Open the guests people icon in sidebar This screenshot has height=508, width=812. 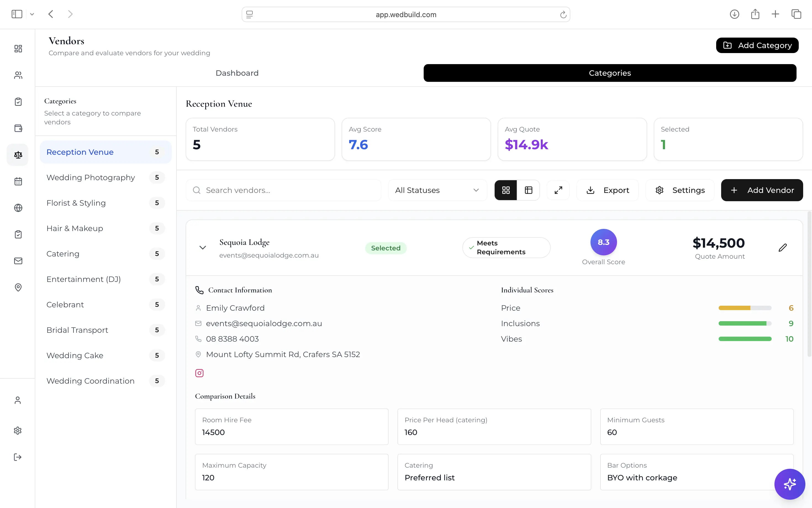coord(18,75)
